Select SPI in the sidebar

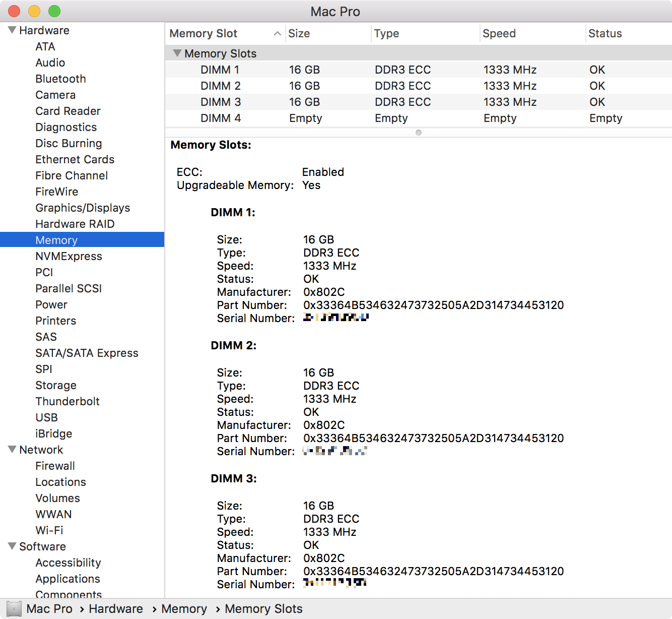tap(44, 369)
